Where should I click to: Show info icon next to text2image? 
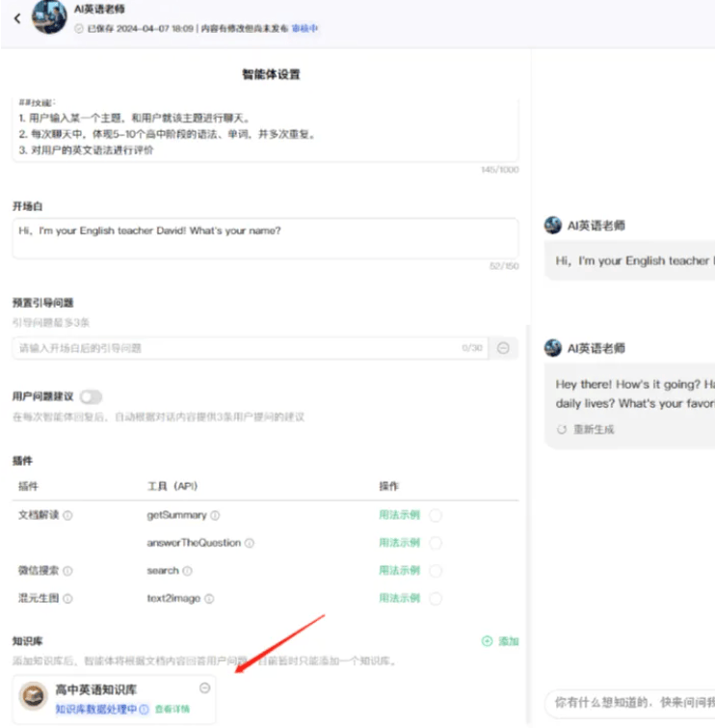click(x=209, y=599)
